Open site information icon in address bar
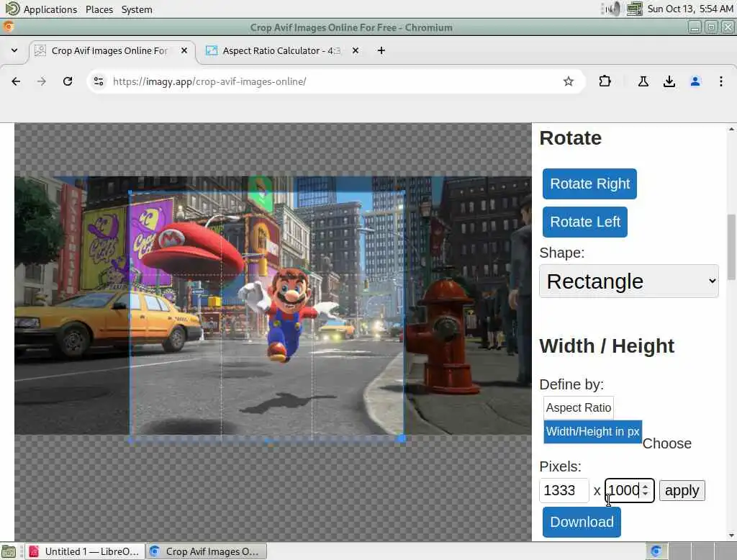737x560 pixels. (x=99, y=81)
